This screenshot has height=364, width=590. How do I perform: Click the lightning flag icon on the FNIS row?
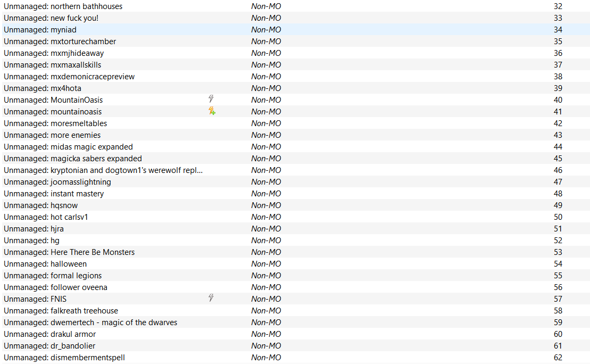[211, 298]
